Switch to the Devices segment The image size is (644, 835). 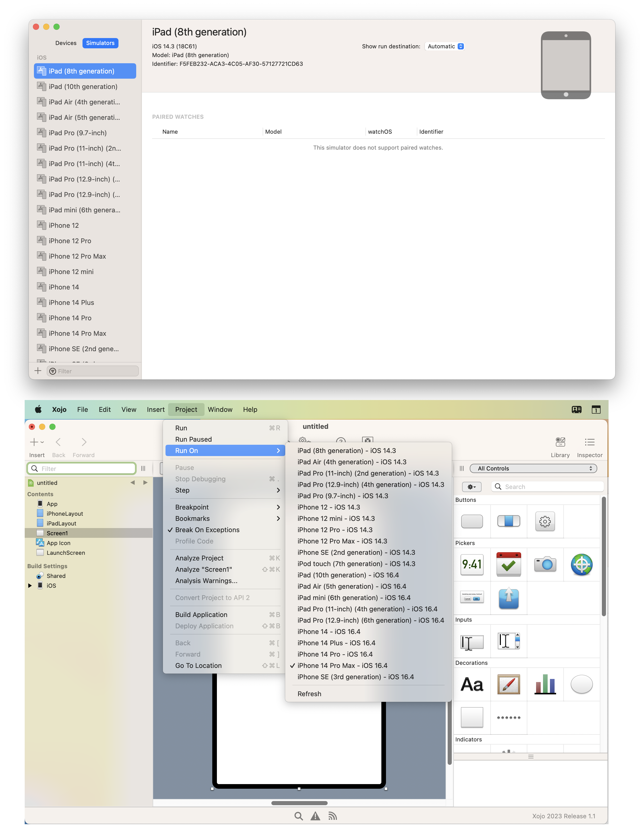pyautogui.click(x=66, y=43)
